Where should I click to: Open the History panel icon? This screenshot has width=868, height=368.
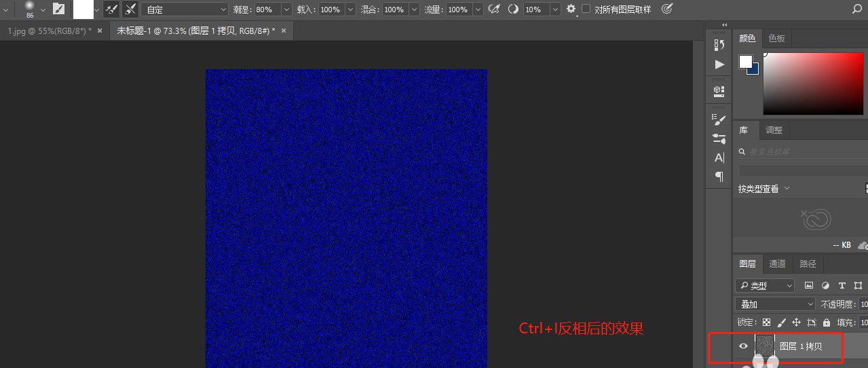click(x=719, y=45)
